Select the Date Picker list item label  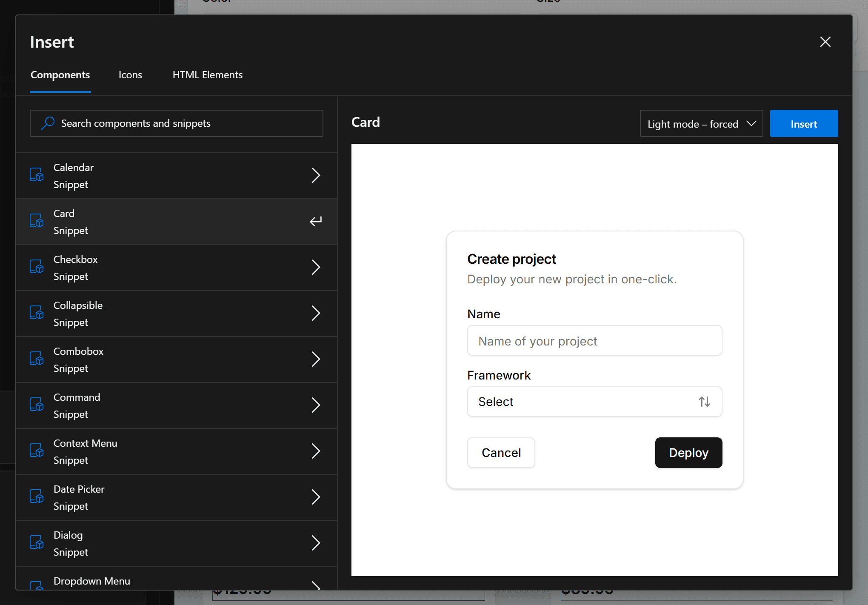79,489
